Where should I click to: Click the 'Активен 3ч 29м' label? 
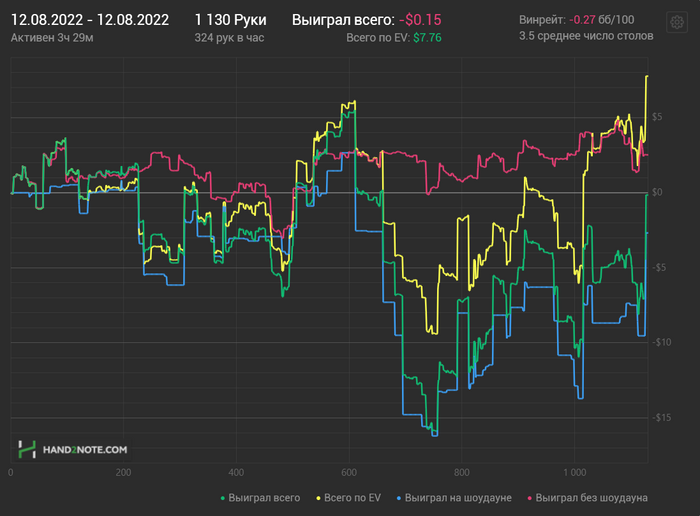click(x=52, y=38)
